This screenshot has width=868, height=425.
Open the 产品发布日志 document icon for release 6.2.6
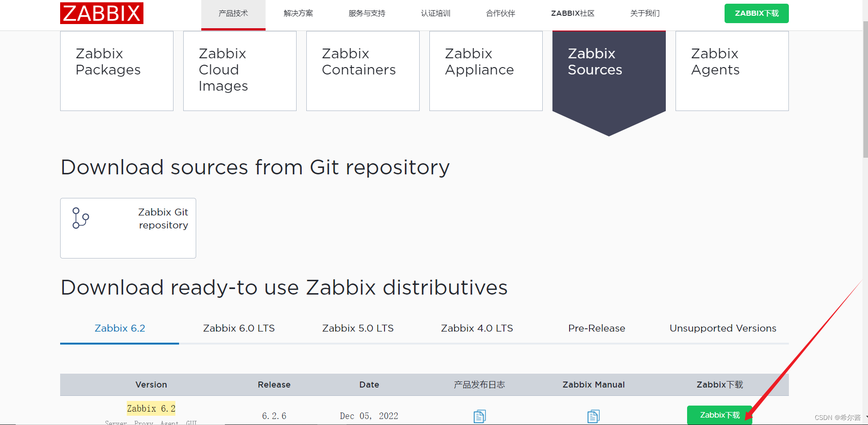(x=479, y=416)
